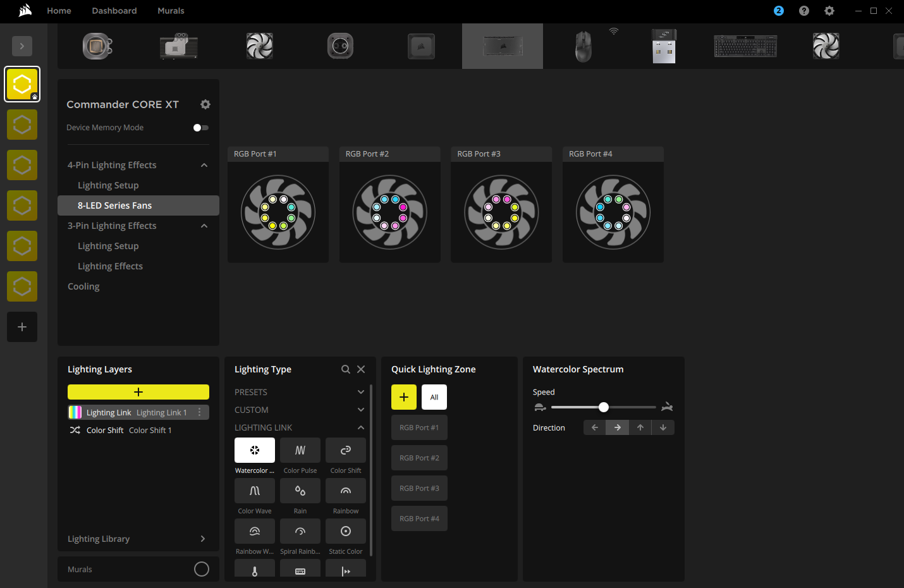904x588 pixels.
Task: Select the Rain lighting effect
Action: pos(300,491)
